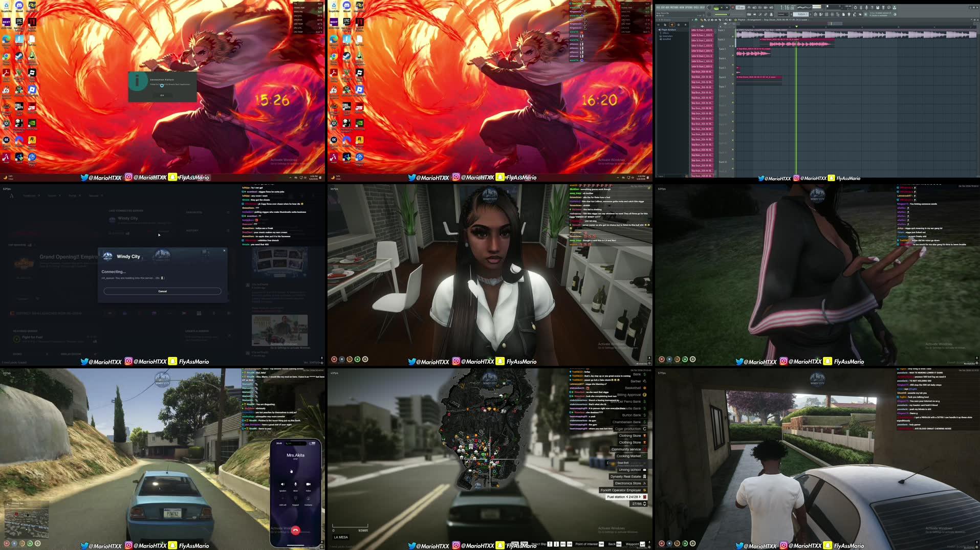Click the save disk icon in FL Studio toolbar
Image resolution: width=980 pixels, height=550 pixels.
(878, 7)
